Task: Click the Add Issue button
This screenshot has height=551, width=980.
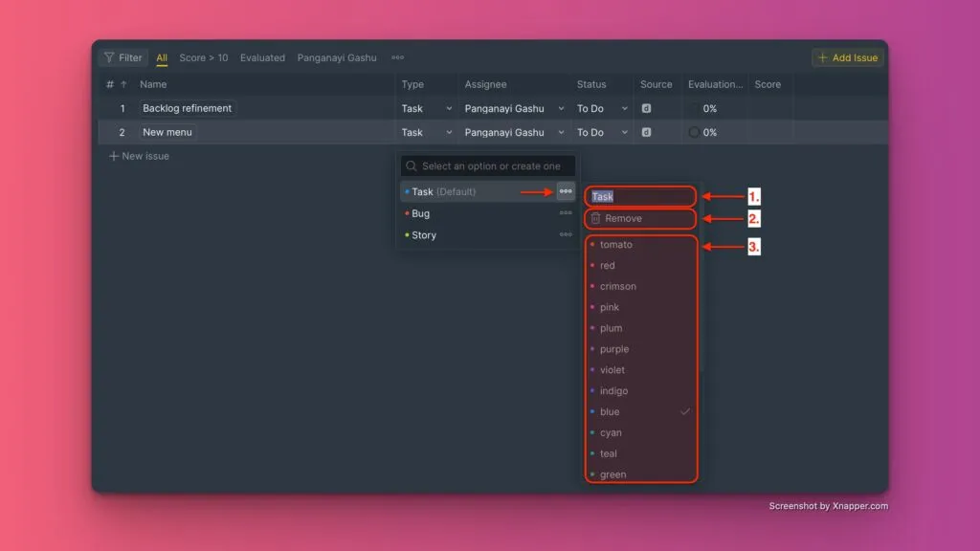Action: [847, 58]
